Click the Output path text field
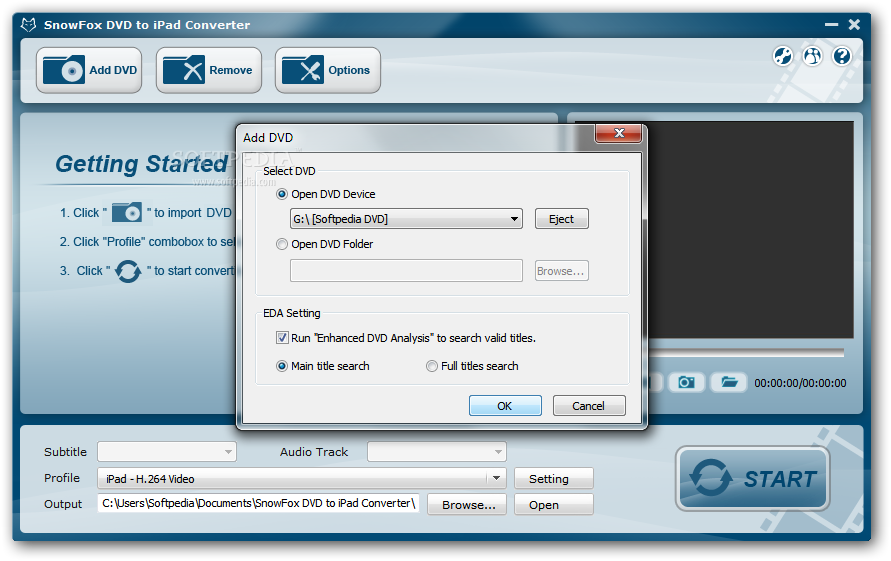 click(259, 503)
